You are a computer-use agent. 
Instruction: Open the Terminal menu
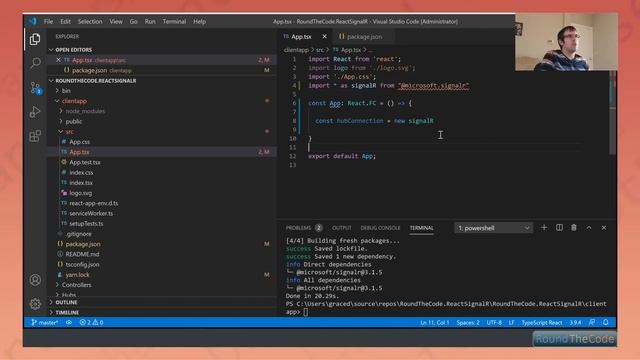pyautogui.click(x=174, y=21)
